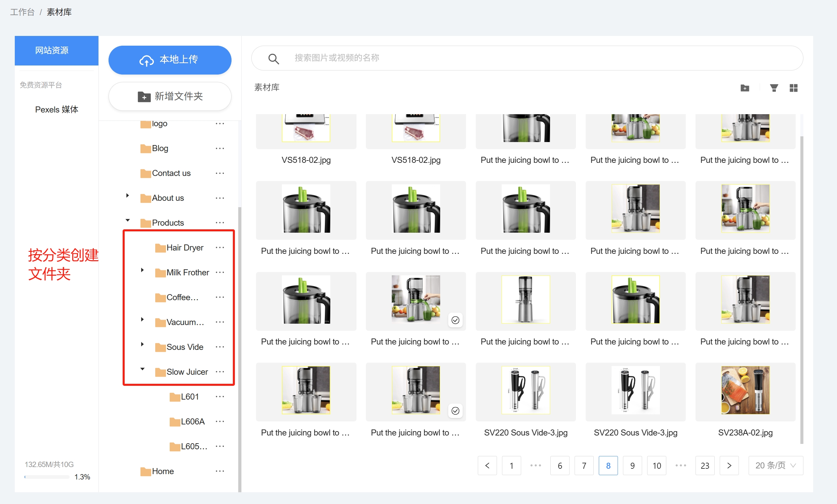Open the 20 条/页 page size dropdown
The width and height of the screenshot is (837, 504).
(776, 465)
